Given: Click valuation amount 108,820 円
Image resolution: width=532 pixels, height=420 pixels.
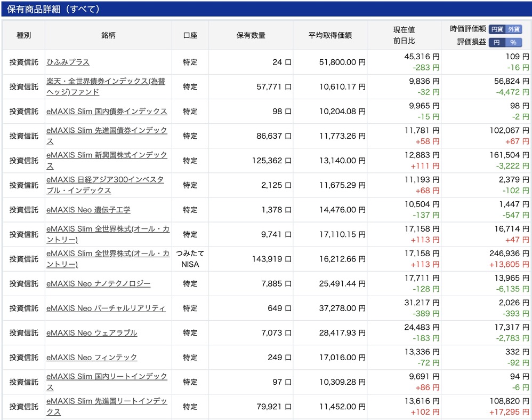Looking at the screenshot, I should [x=509, y=401].
